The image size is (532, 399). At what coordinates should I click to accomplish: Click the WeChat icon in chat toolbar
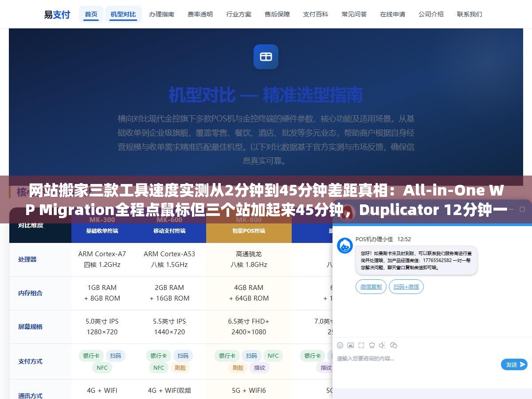(x=393, y=345)
